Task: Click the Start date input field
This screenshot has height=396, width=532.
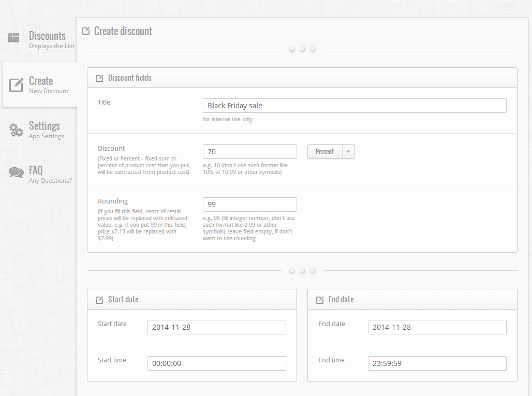Action: (216, 327)
